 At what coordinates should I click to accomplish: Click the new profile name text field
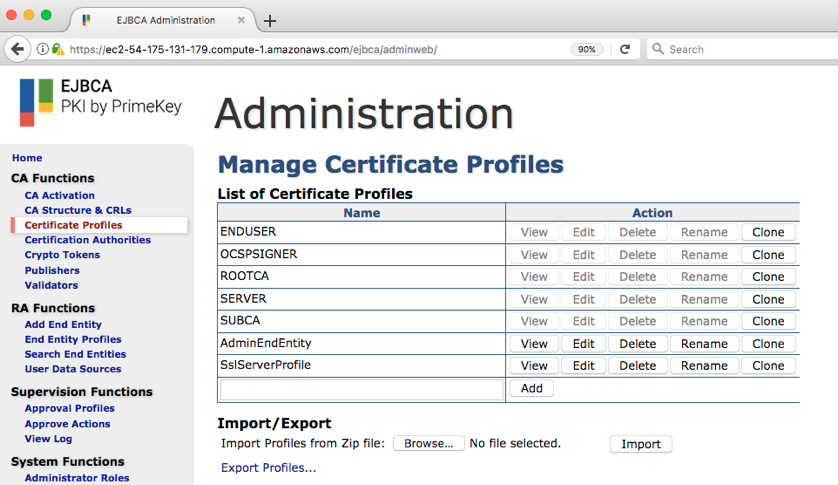click(x=361, y=389)
